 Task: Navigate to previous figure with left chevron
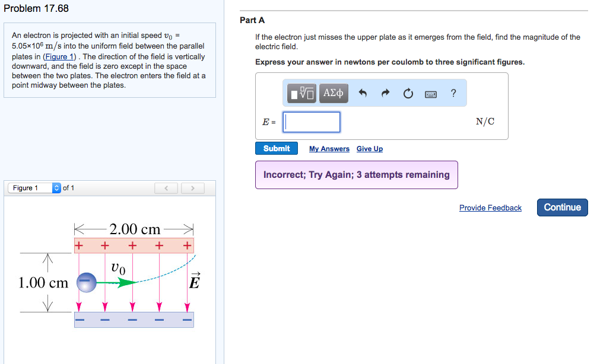coord(166,187)
